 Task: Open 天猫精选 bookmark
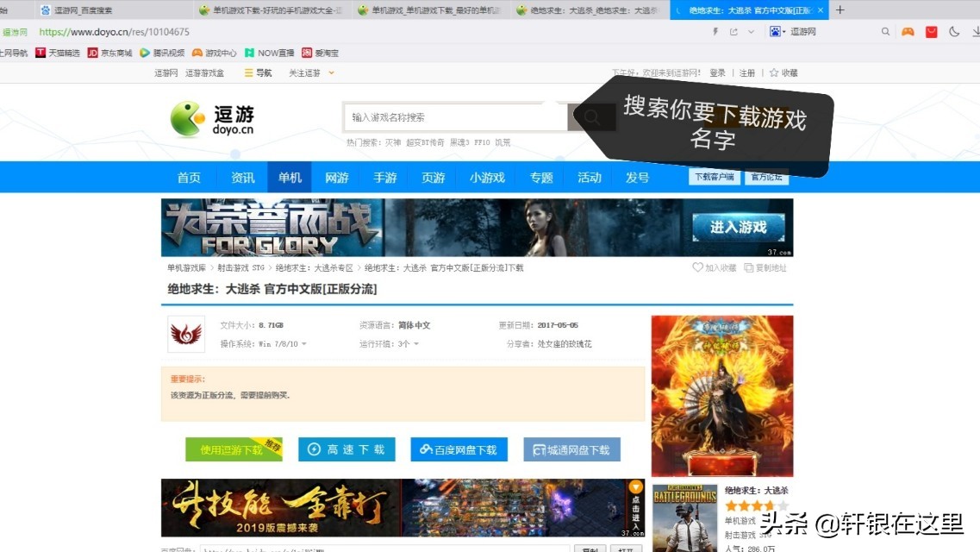point(58,53)
